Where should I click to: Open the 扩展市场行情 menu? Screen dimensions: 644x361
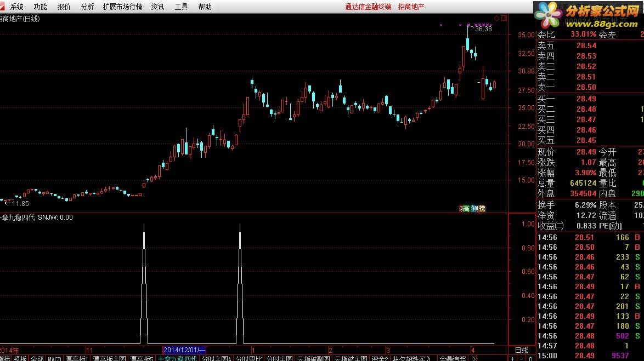click(x=122, y=7)
